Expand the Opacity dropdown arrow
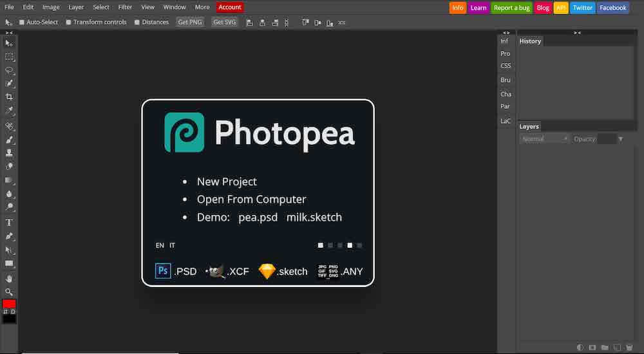This screenshot has width=644, height=354. (621, 139)
